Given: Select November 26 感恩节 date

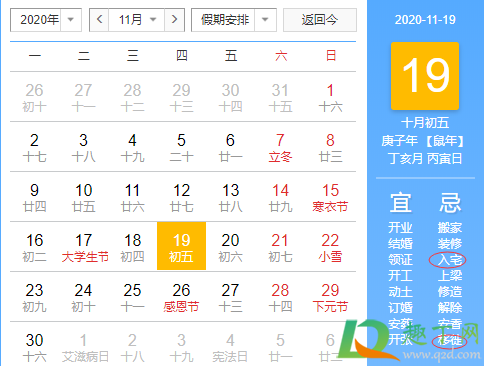Looking at the screenshot, I should [x=181, y=297].
